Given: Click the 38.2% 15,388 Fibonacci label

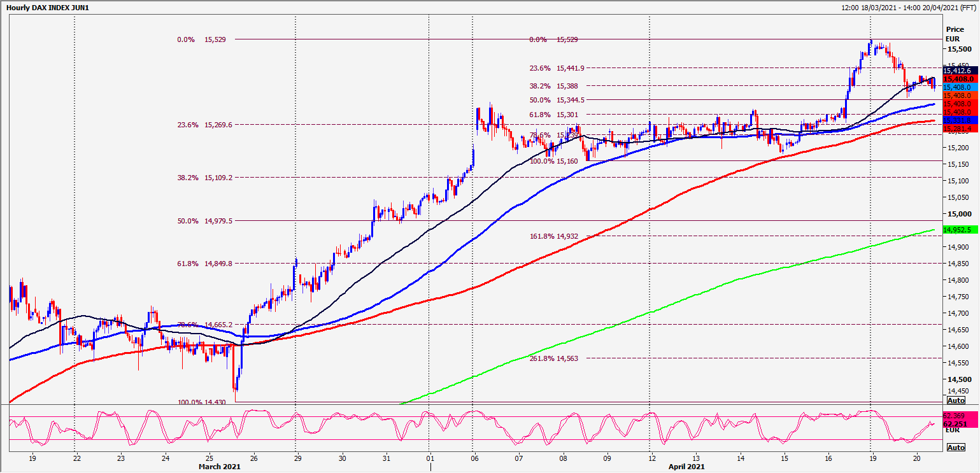Looking at the screenshot, I should 553,86.
